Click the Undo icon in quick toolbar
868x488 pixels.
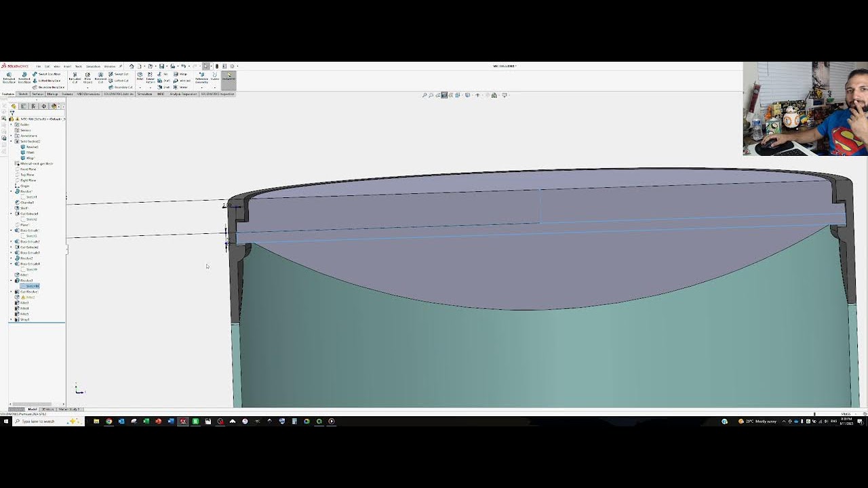tap(183, 66)
